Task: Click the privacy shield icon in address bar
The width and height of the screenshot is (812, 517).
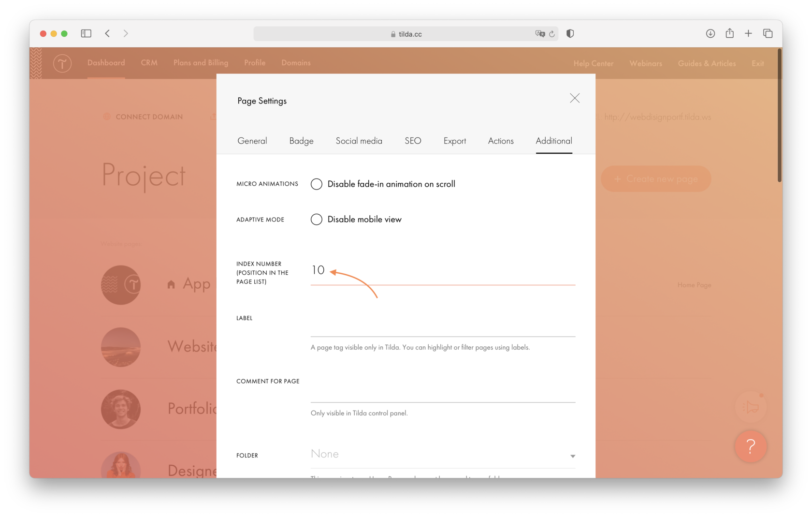Action: point(570,33)
